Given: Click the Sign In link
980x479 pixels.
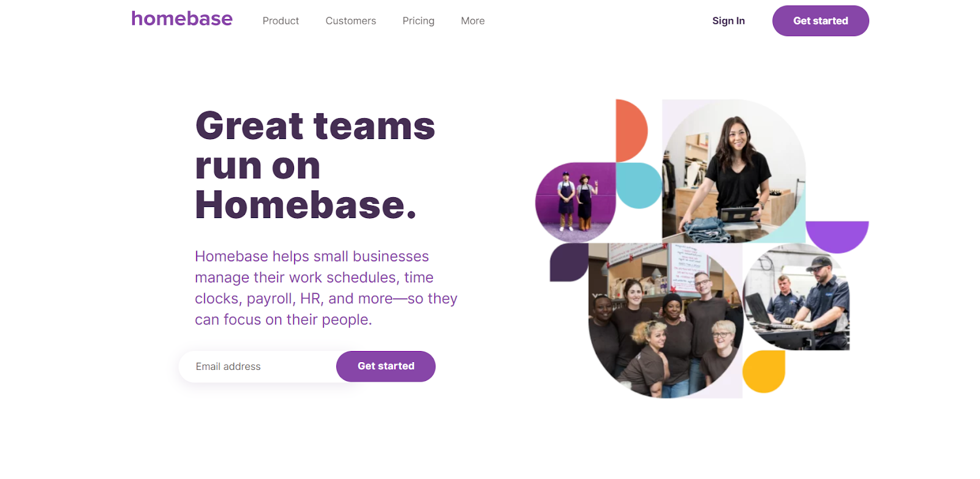Looking at the screenshot, I should [728, 21].
